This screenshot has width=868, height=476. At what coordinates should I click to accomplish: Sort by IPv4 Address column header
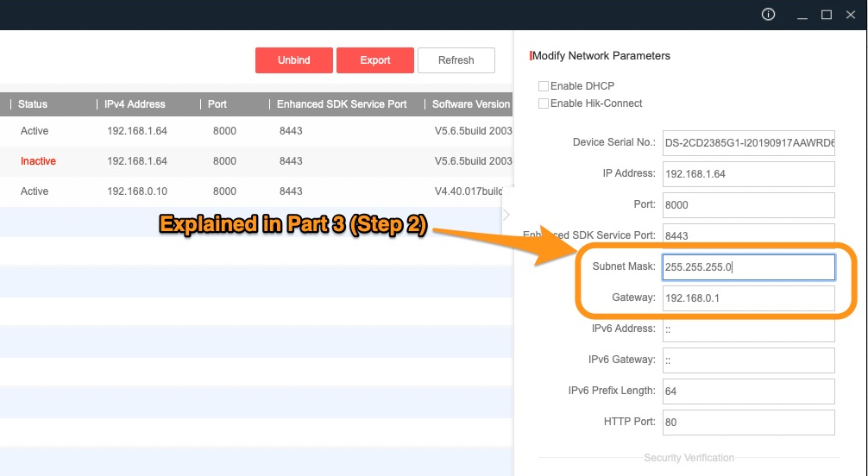click(x=135, y=104)
